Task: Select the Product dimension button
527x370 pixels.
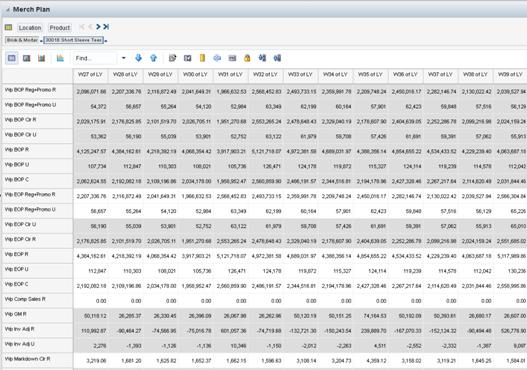Action: coord(60,28)
